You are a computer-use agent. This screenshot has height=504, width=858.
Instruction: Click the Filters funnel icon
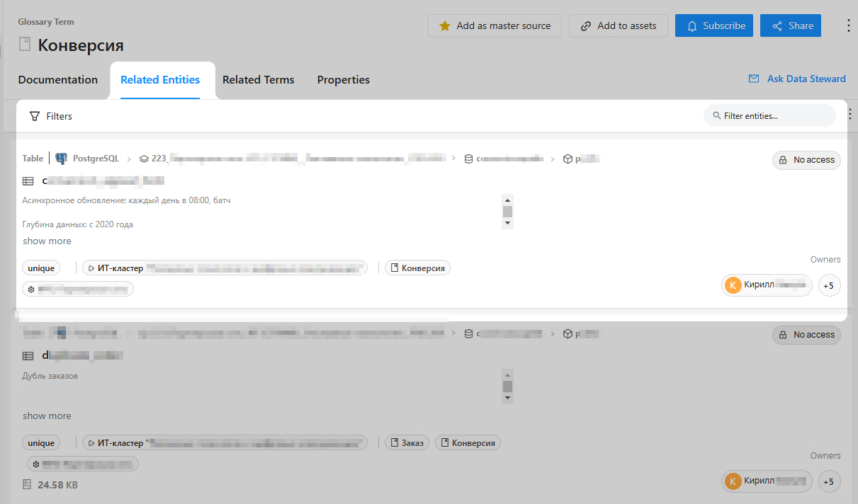pos(34,116)
